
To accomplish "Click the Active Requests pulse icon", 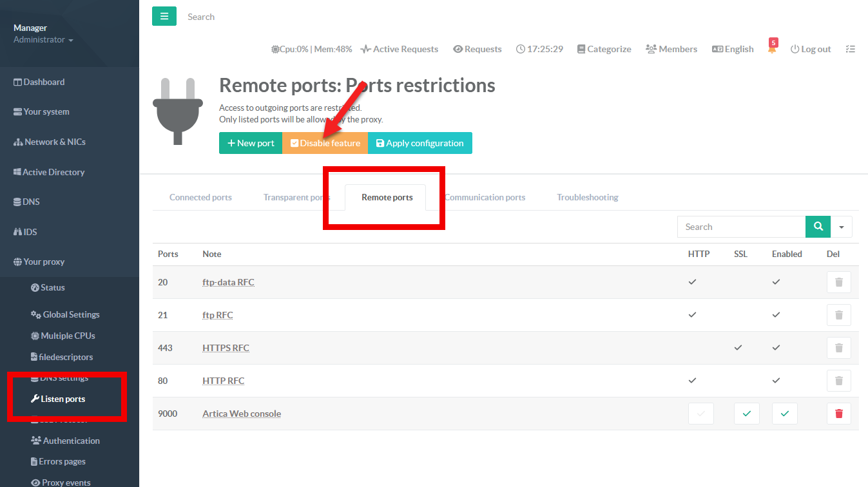I will (366, 49).
